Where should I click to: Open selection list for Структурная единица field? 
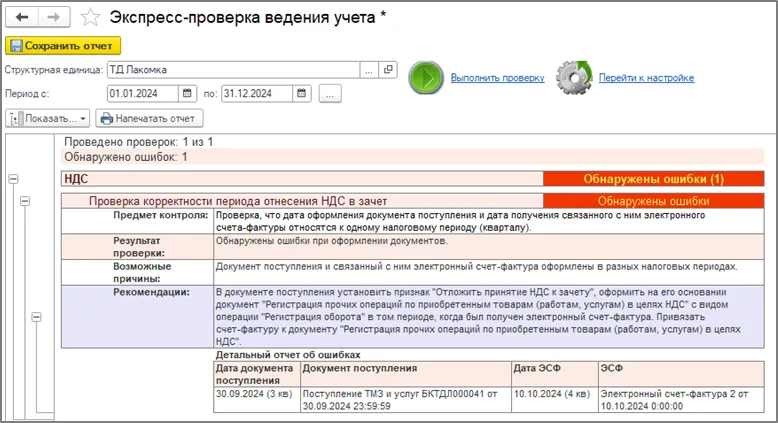click(x=369, y=70)
